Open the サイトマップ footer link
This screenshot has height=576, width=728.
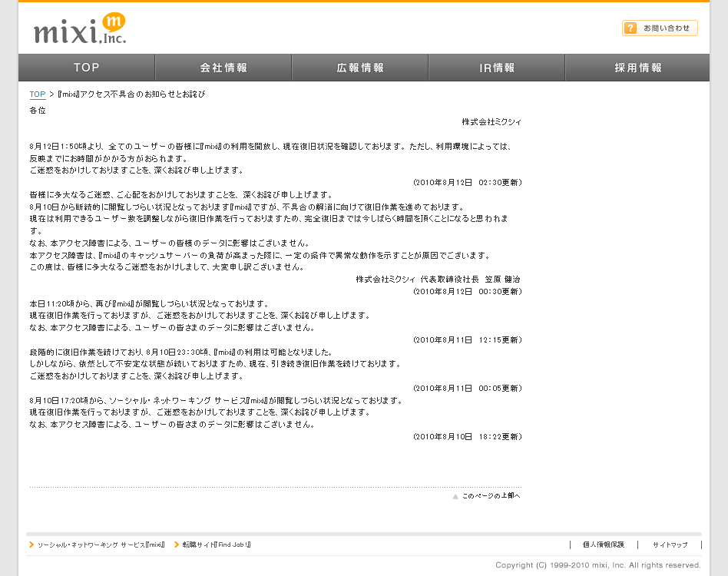point(670,545)
